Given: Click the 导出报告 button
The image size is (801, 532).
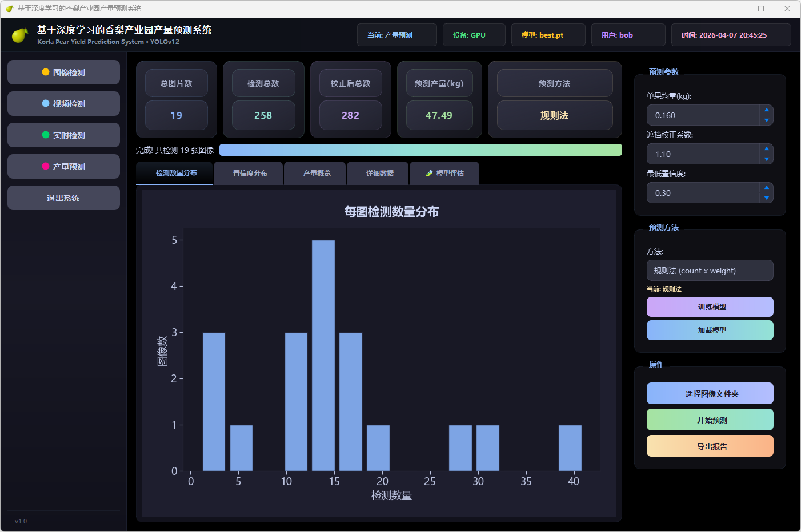Looking at the screenshot, I should [710, 446].
